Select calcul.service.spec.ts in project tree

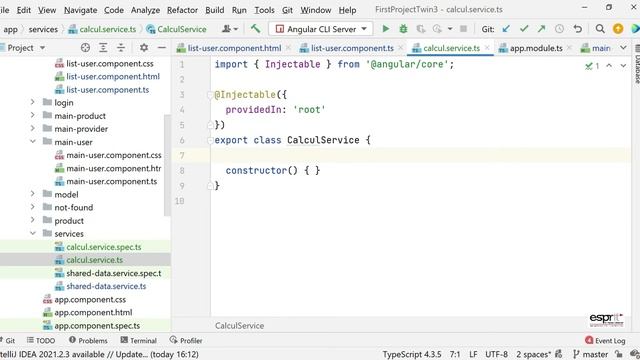tap(104, 247)
